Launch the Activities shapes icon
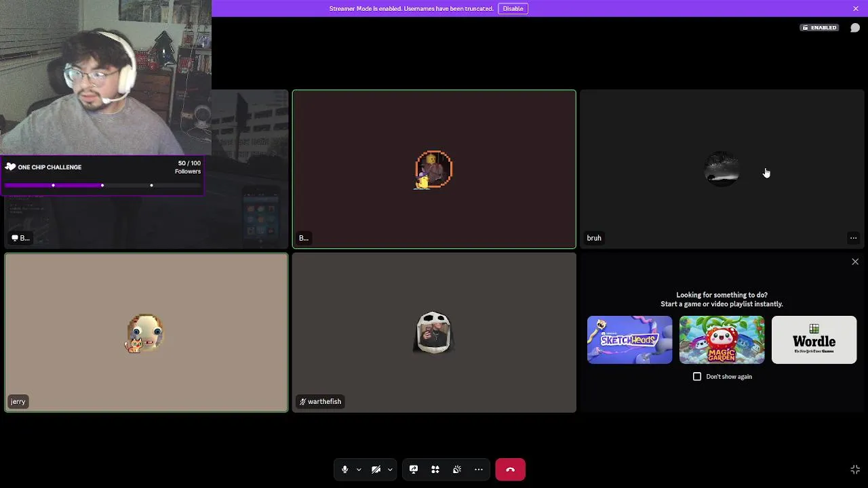This screenshot has width=868, height=488. [435, 470]
